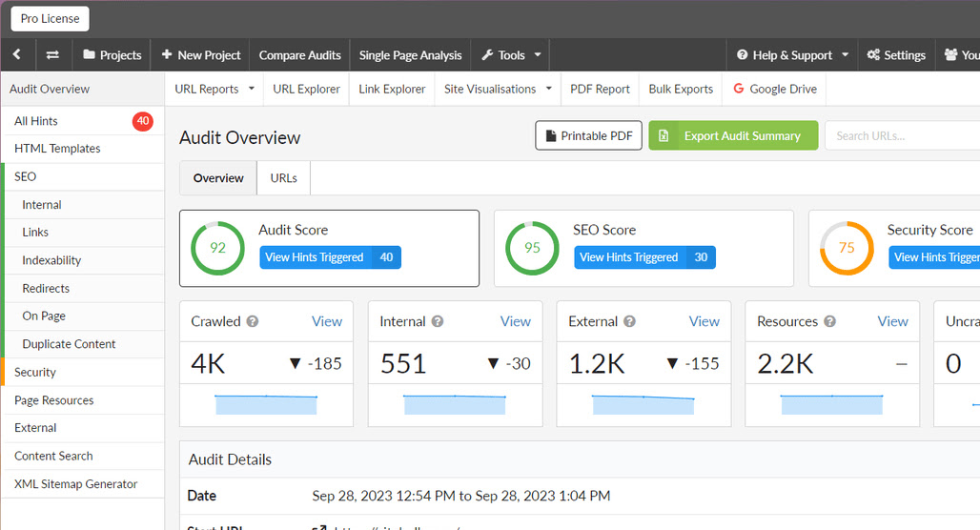
Task: Click the help icon beside Crawled
Action: tap(253, 321)
